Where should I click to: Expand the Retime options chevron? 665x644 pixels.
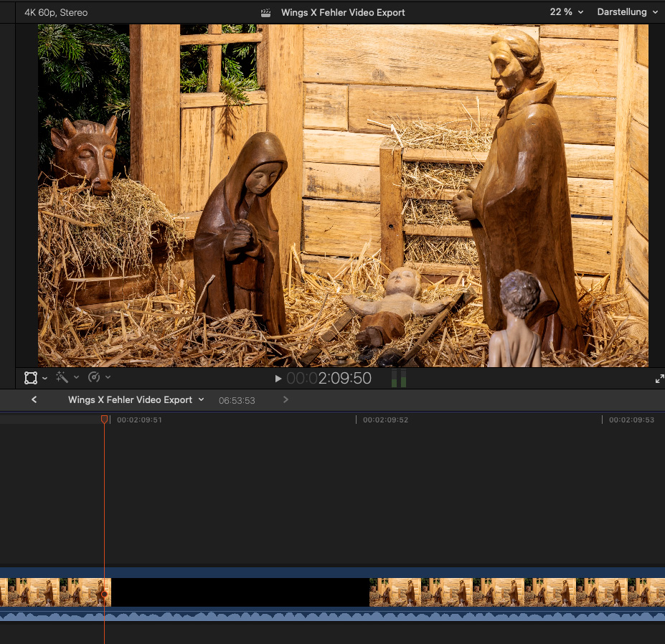[x=108, y=378]
